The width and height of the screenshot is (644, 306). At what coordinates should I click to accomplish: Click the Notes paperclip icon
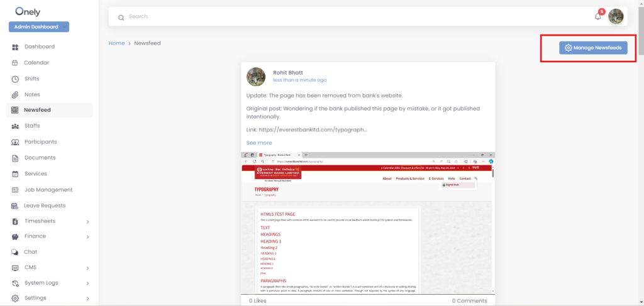tap(15, 95)
